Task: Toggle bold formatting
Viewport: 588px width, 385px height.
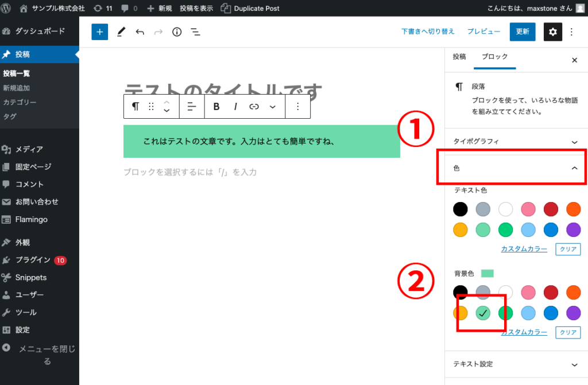Action: [216, 106]
